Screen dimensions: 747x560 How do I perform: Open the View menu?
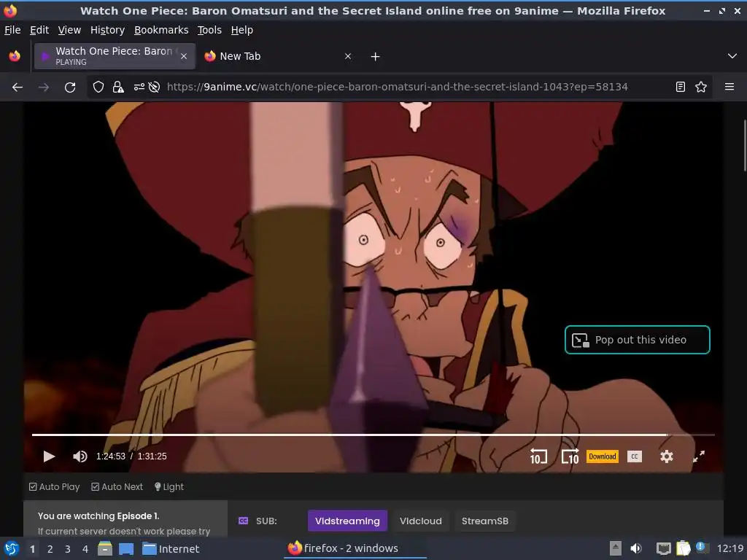(x=69, y=30)
